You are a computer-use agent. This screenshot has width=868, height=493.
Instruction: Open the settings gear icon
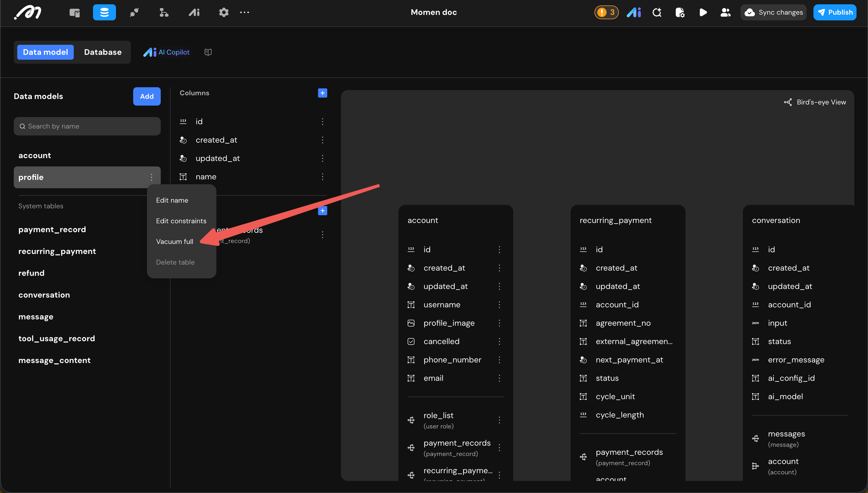tap(224, 13)
